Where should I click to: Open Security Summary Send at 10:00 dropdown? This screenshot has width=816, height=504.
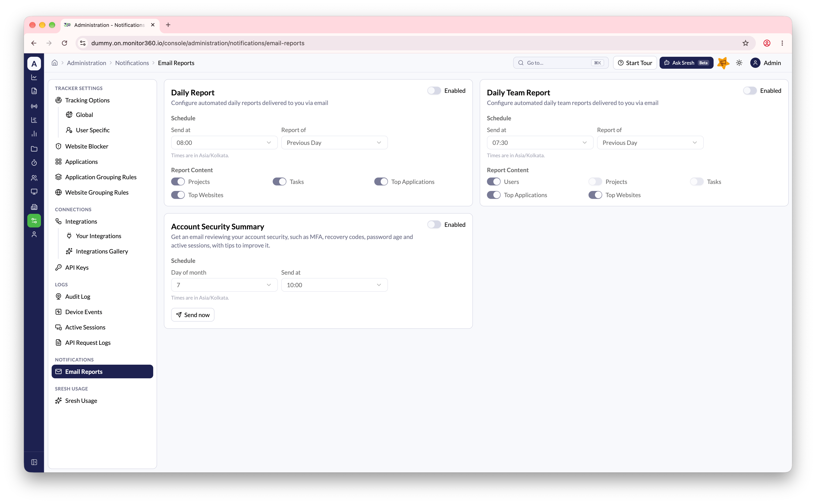click(x=334, y=285)
